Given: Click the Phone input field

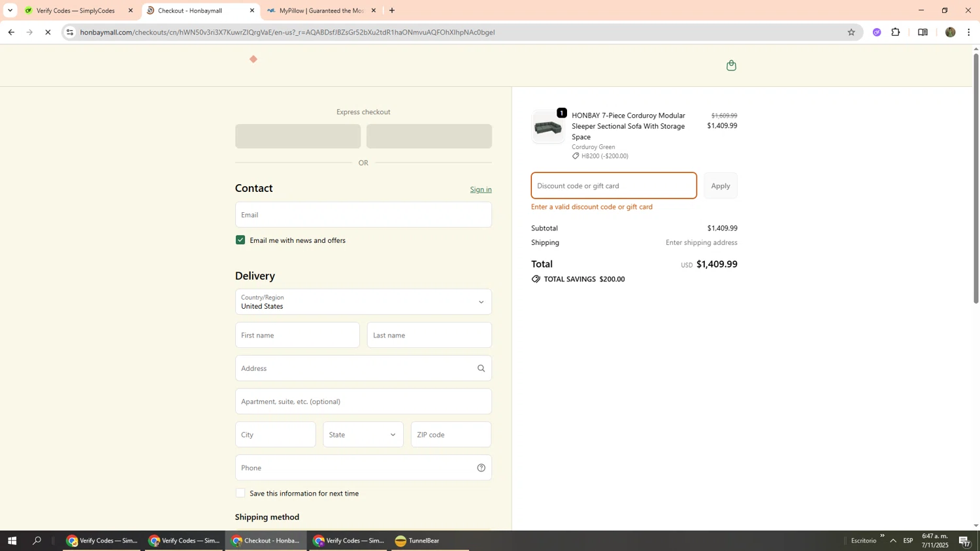Looking at the screenshot, I should tap(363, 467).
